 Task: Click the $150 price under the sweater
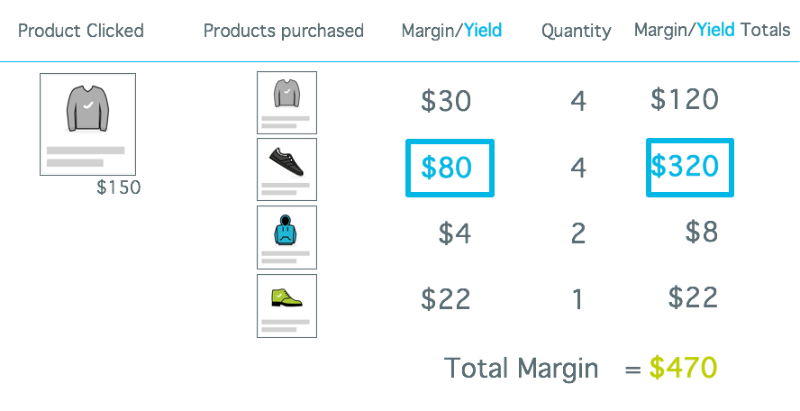pos(118,188)
